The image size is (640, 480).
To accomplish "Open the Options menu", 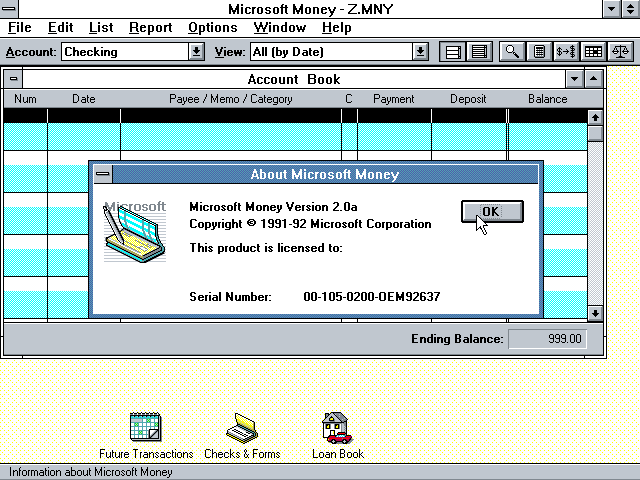I will [x=212, y=27].
